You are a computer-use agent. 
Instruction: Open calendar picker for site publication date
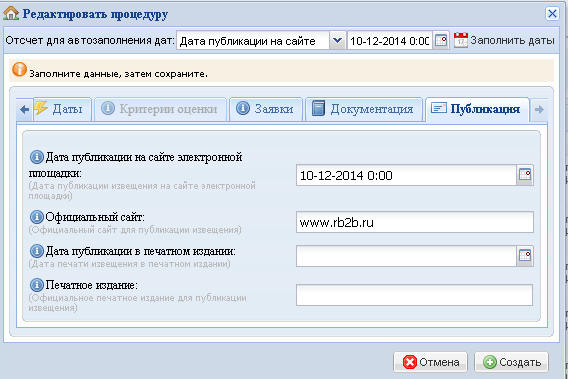[525, 175]
